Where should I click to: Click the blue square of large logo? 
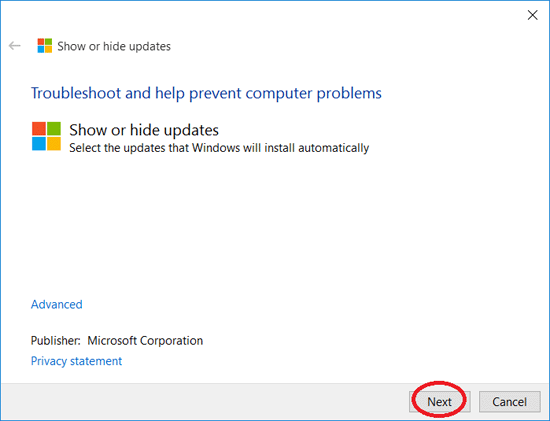[x=39, y=144]
